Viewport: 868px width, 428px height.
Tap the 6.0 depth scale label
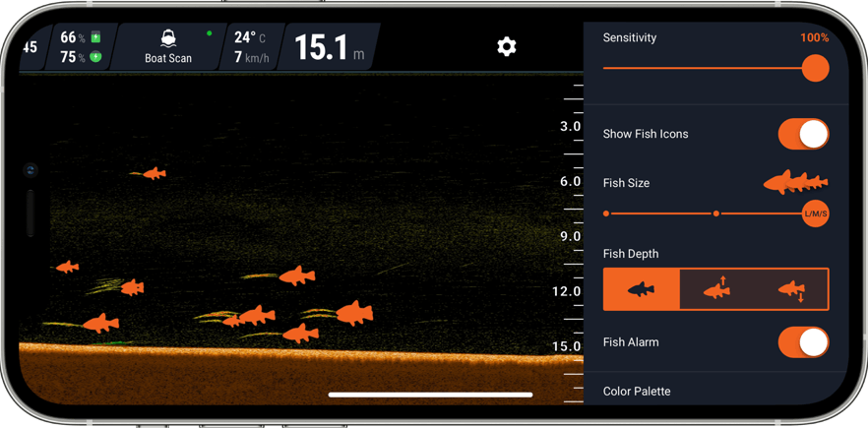(570, 182)
